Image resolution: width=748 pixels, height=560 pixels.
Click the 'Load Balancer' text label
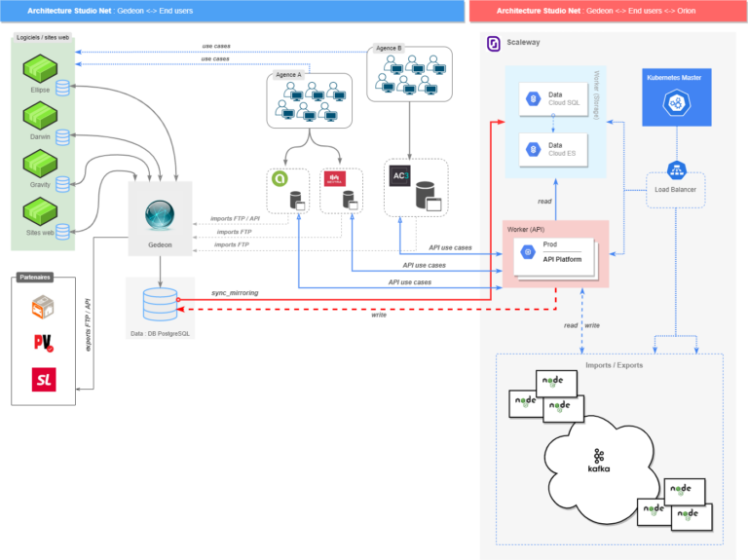675,189
